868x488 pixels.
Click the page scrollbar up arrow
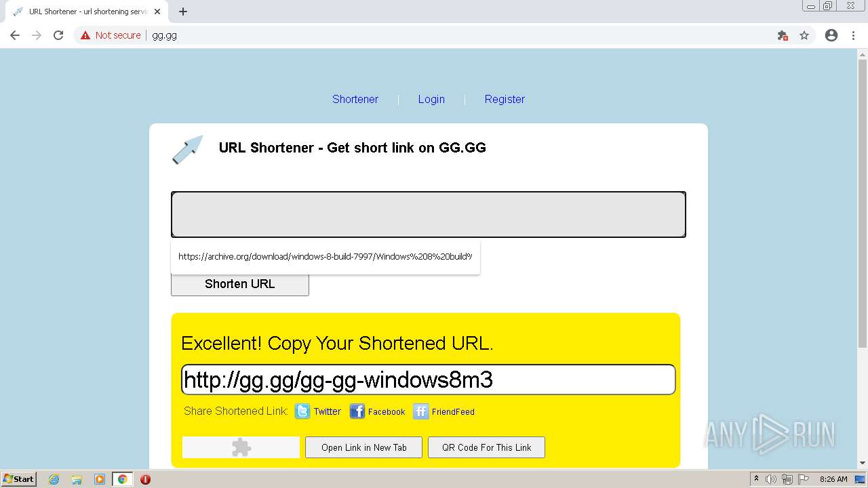pos(863,56)
